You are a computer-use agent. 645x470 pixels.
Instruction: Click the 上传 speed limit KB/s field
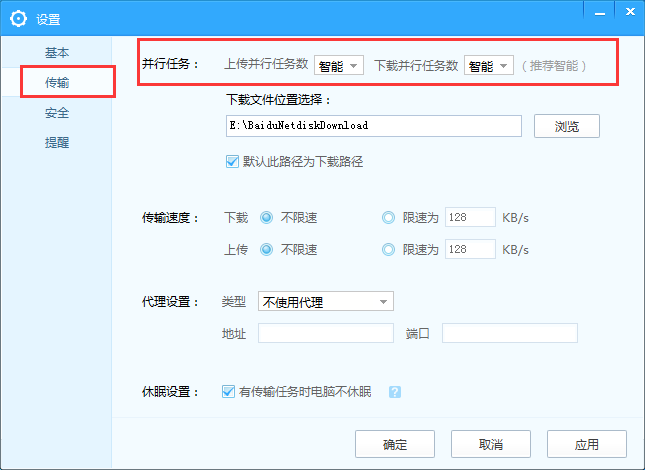click(470, 249)
